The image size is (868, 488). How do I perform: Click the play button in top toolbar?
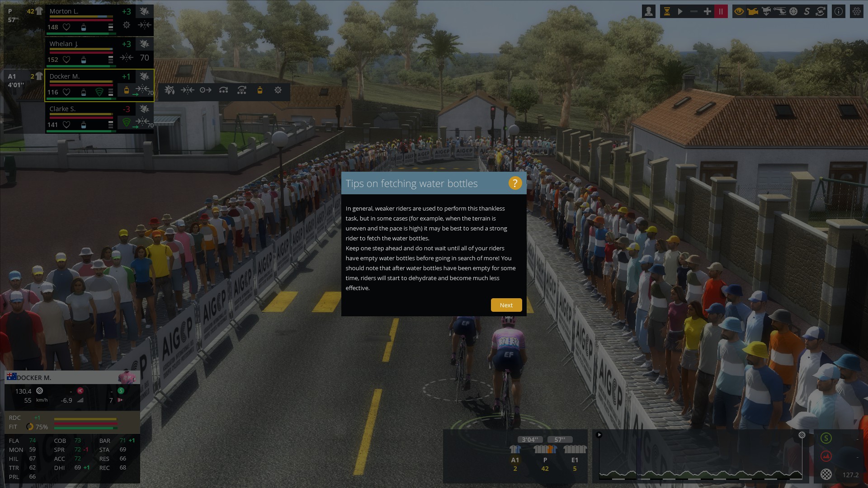coord(680,11)
